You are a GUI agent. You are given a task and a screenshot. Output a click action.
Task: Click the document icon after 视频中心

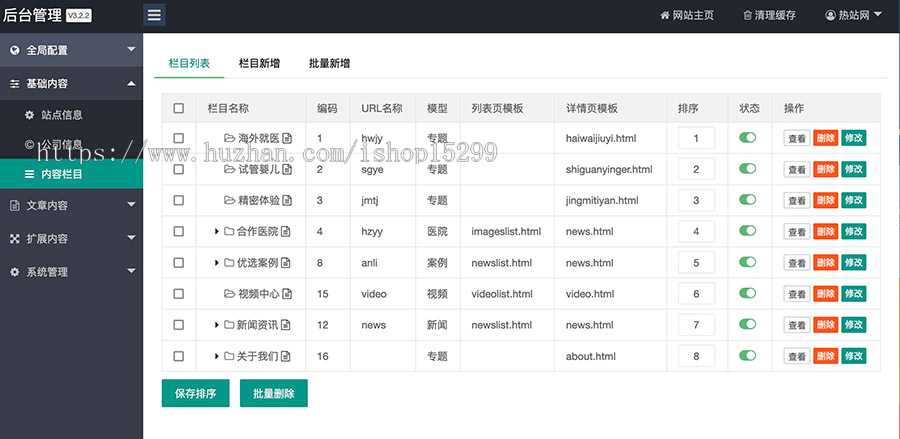click(x=287, y=294)
